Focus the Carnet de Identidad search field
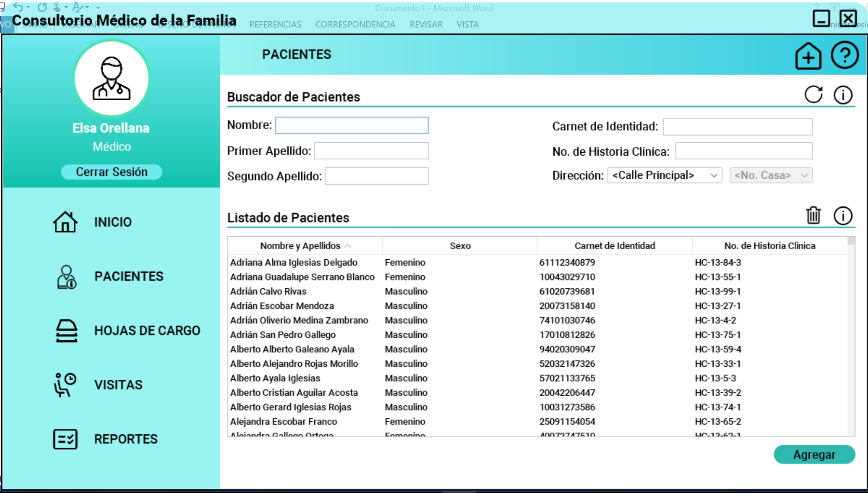Image resolution: width=868 pixels, height=493 pixels. (737, 127)
